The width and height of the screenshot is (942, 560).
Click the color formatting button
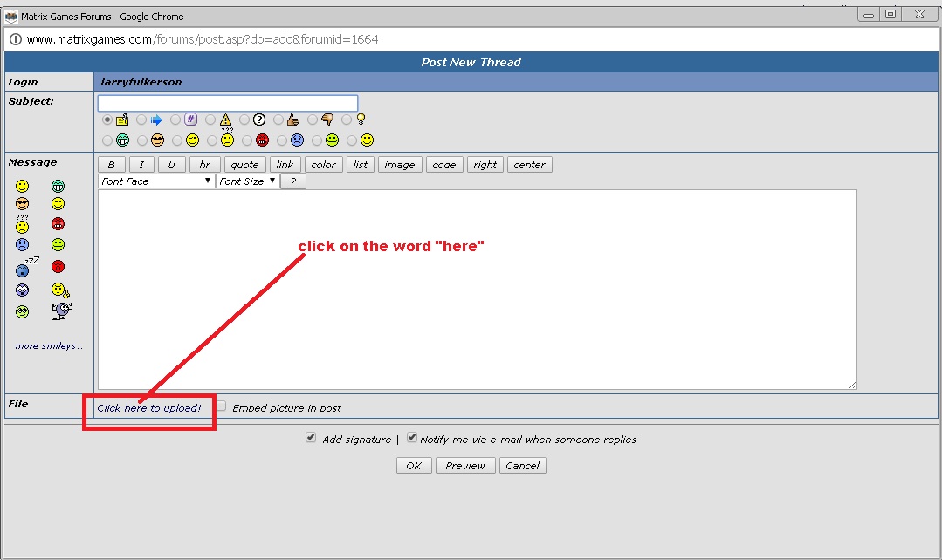[323, 165]
